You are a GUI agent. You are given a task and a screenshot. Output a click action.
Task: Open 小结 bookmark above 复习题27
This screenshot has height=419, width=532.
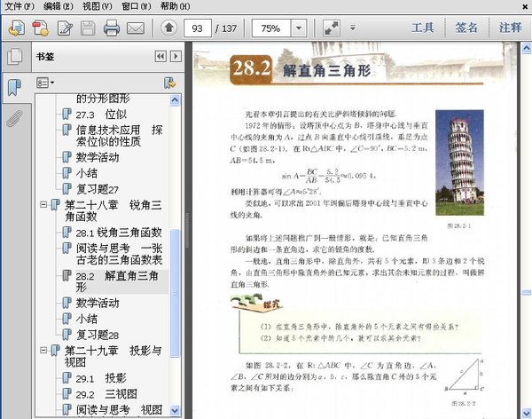coord(87,173)
